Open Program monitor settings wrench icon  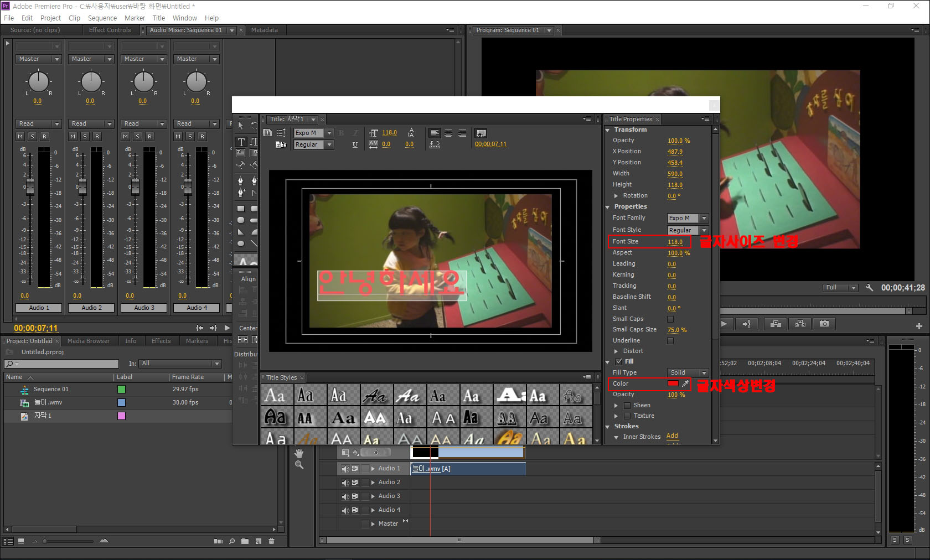coord(869,288)
